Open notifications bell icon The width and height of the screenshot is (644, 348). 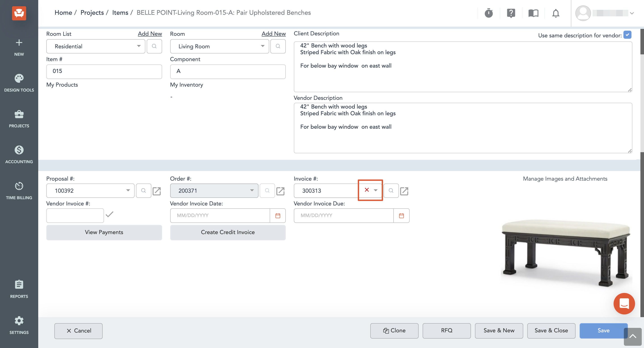(x=555, y=13)
